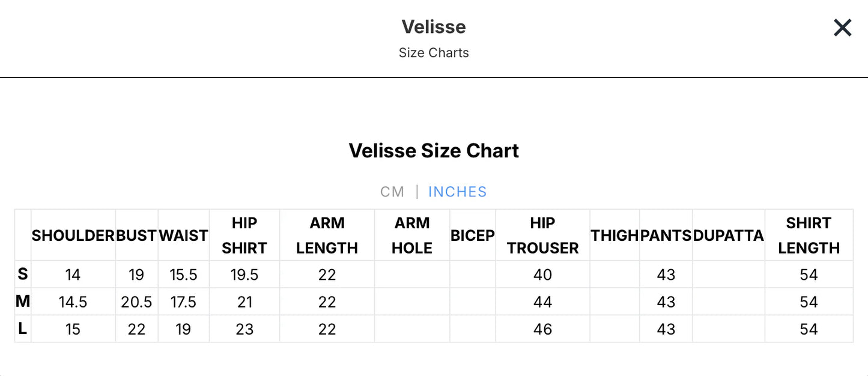
Task: Click the DUPATTA column header
Action: [x=728, y=235]
